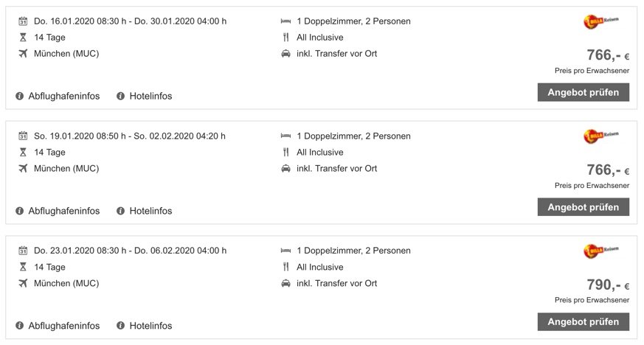
Task: Click car transfer icon in the third offer
Action: pyautogui.click(x=286, y=283)
